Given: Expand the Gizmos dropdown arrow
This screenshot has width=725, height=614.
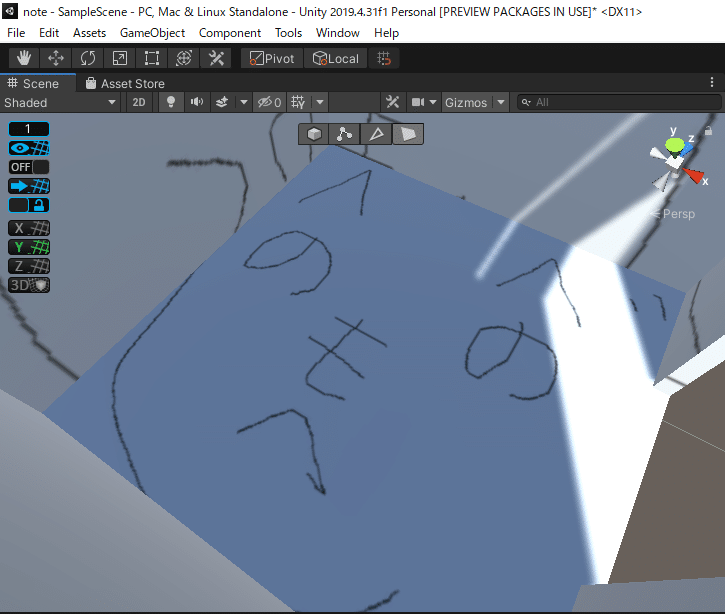Looking at the screenshot, I should pos(501,102).
